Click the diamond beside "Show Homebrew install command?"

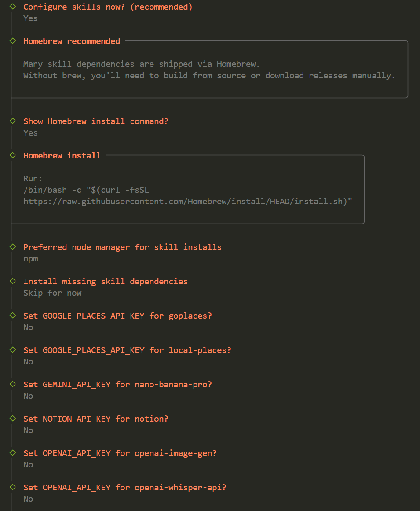pyautogui.click(x=13, y=121)
